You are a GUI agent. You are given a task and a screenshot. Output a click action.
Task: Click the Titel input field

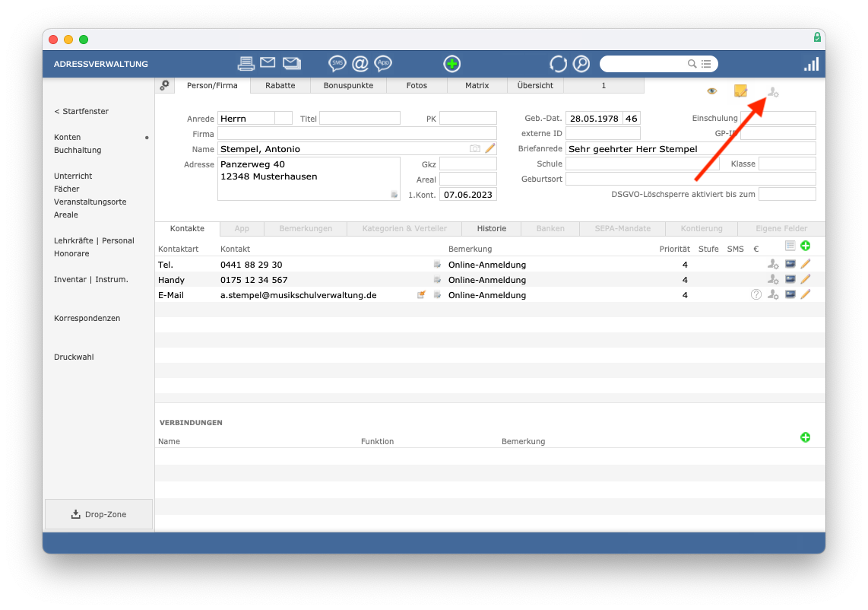pos(360,118)
